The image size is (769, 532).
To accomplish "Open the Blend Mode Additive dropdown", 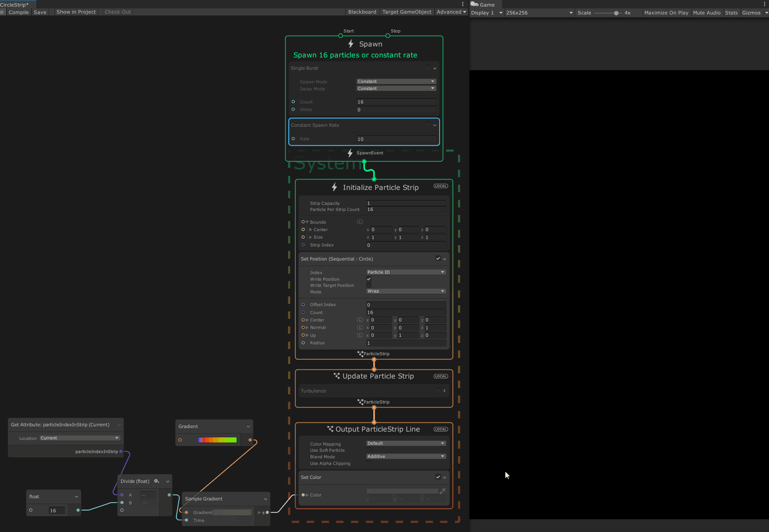I will (406, 457).
